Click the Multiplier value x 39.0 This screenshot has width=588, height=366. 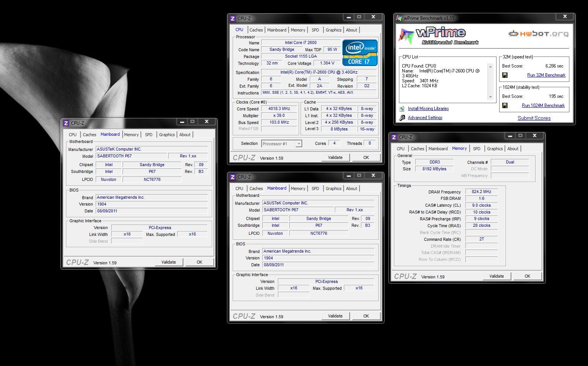pyautogui.click(x=279, y=115)
